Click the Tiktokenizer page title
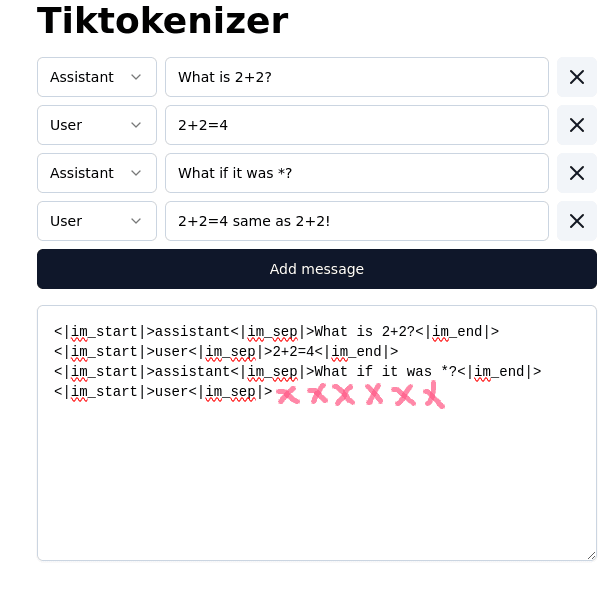The image size is (609, 605). pos(162,21)
